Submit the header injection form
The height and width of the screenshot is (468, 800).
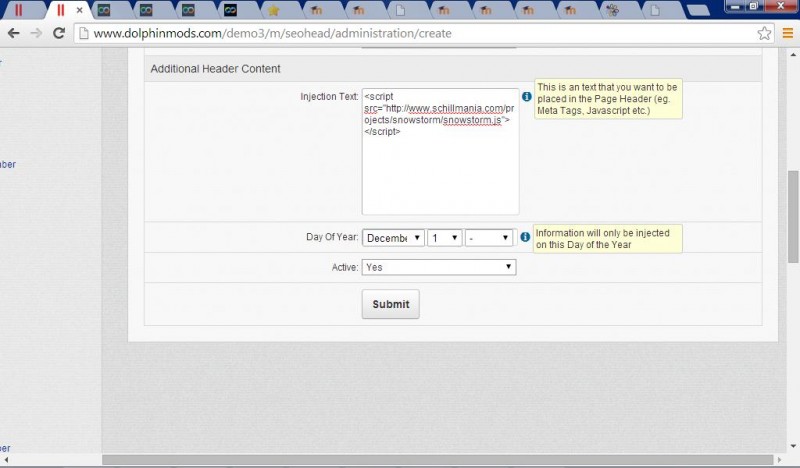tap(390, 304)
